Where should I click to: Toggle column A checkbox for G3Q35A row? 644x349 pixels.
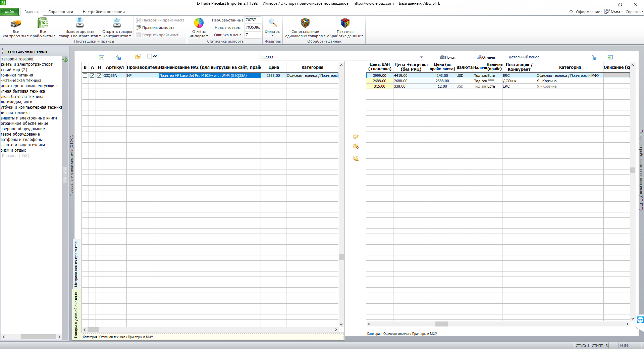tap(92, 76)
